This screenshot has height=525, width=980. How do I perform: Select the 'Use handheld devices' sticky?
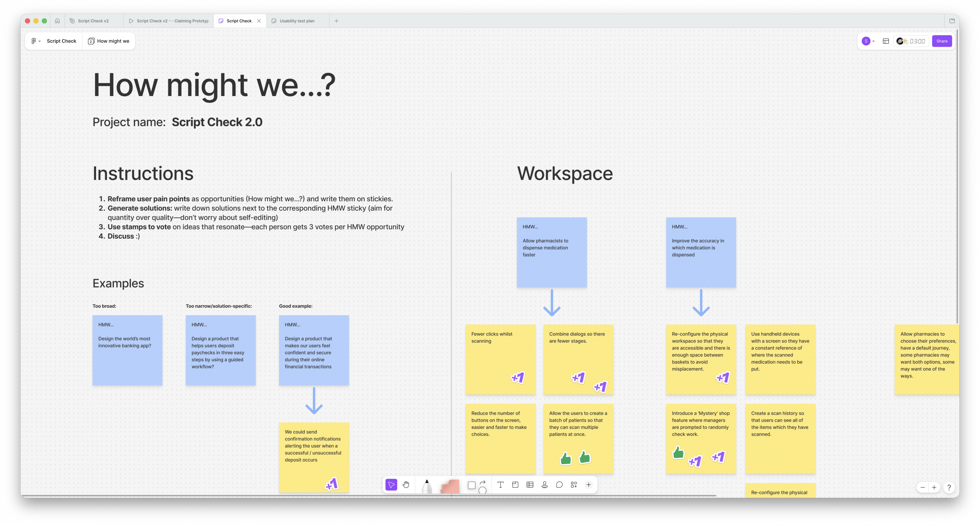tap(780, 359)
